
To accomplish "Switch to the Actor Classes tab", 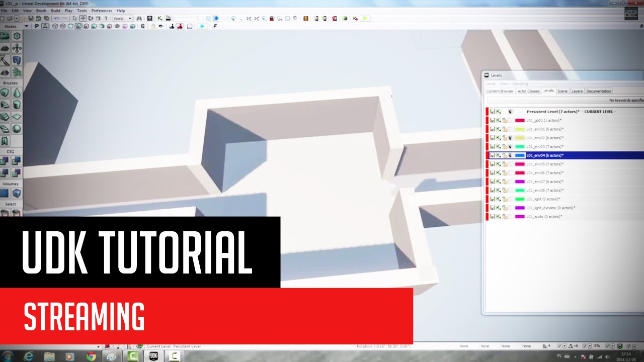I will coord(528,91).
